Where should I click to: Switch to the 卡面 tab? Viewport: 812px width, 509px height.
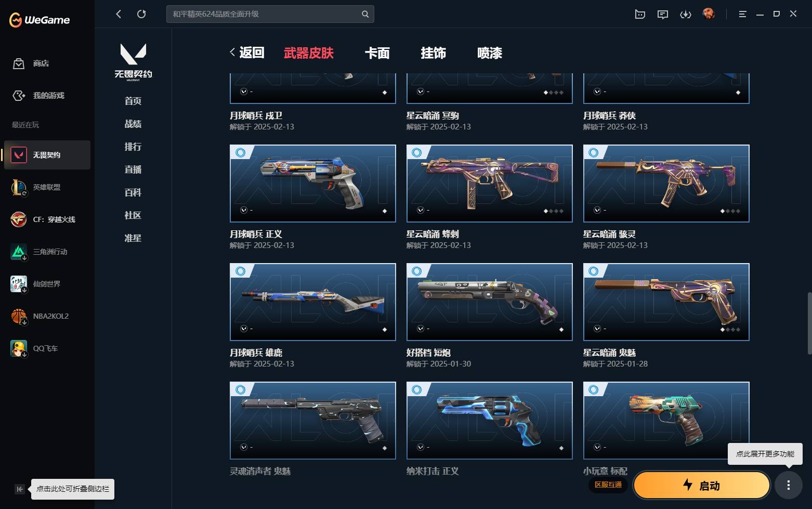377,53
